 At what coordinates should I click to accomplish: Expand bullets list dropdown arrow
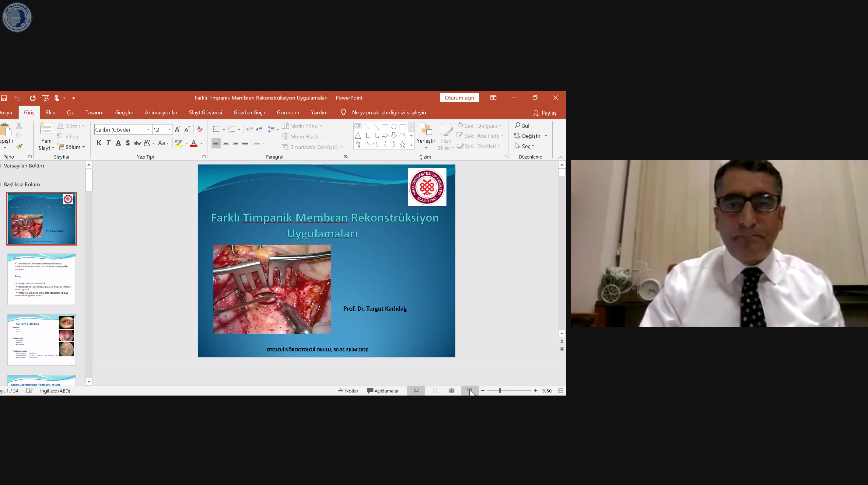(x=224, y=130)
